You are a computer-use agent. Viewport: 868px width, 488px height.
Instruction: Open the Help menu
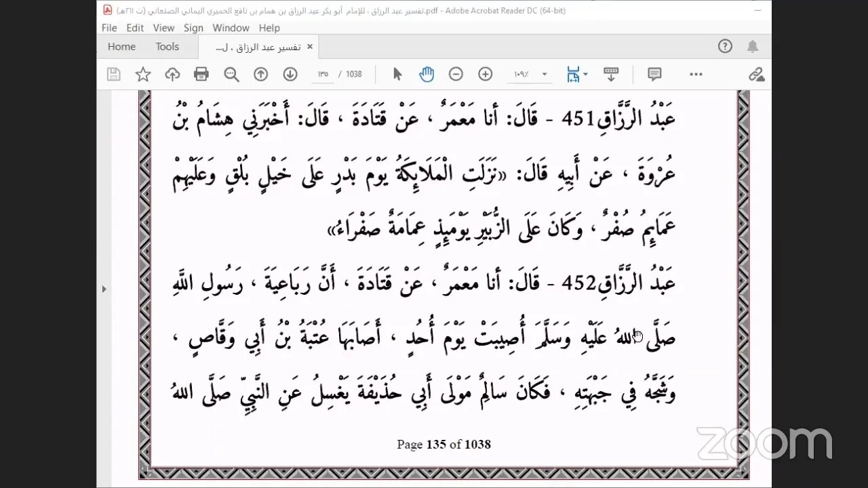269,28
